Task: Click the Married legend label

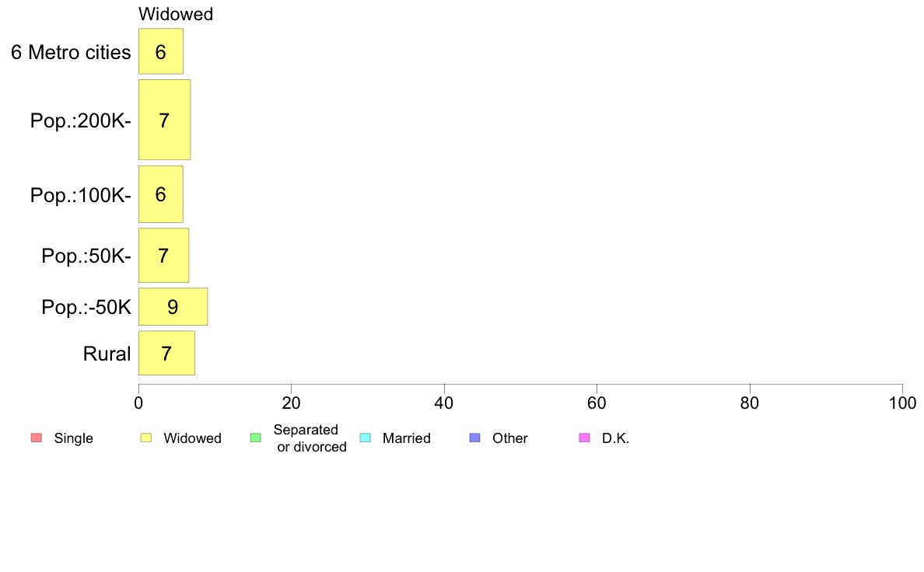Action: pyautogui.click(x=407, y=438)
